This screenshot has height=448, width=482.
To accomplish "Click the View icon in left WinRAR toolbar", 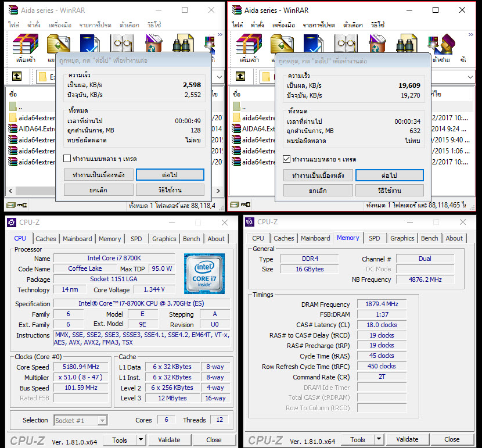I will 123,43.
